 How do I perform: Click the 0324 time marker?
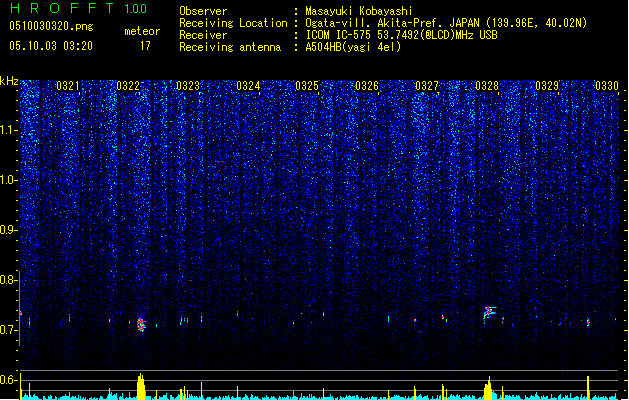[x=248, y=85]
